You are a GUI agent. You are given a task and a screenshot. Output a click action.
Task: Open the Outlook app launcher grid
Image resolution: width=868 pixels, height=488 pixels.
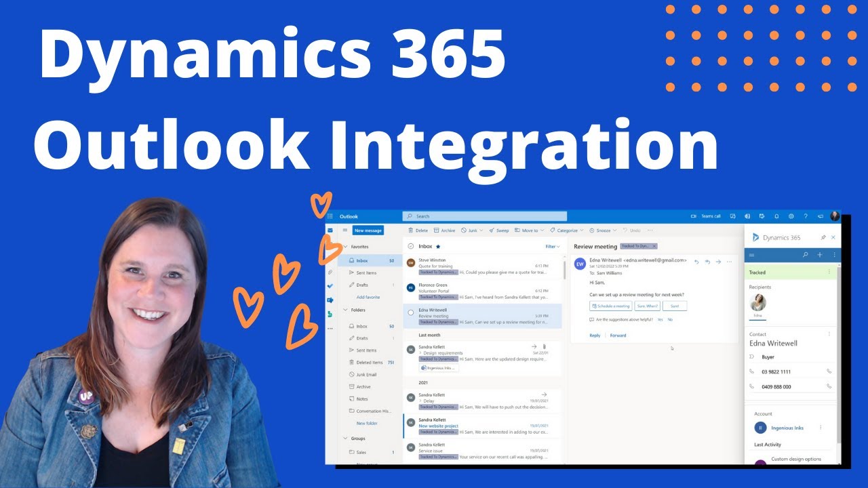coord(330,216)
